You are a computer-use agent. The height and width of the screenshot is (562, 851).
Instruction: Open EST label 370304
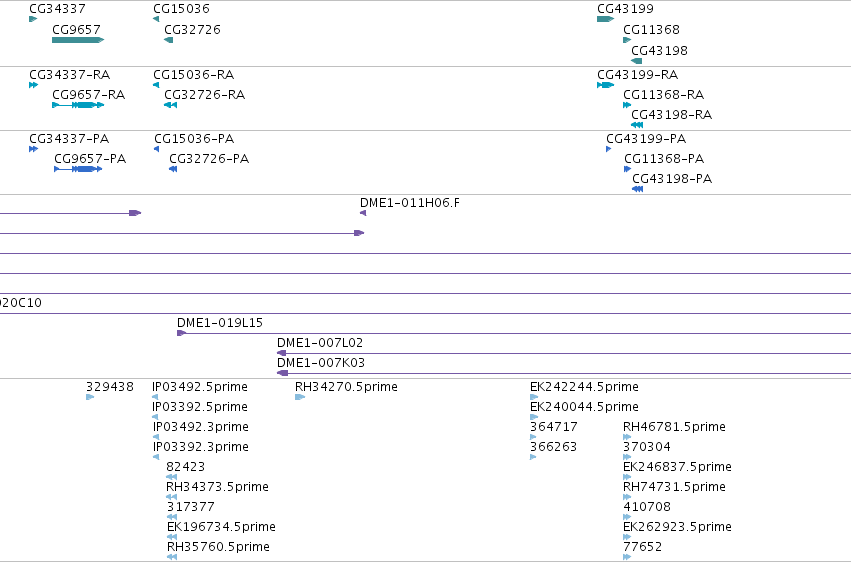pyautogui.click(x=647, y=447)
